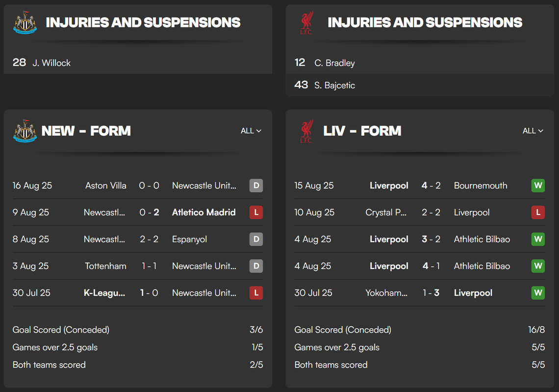Image resolution: width=559 pixels, height=392 pixels.
Task: Click the W badge on Yokohama match
Action: click(538, 293)
